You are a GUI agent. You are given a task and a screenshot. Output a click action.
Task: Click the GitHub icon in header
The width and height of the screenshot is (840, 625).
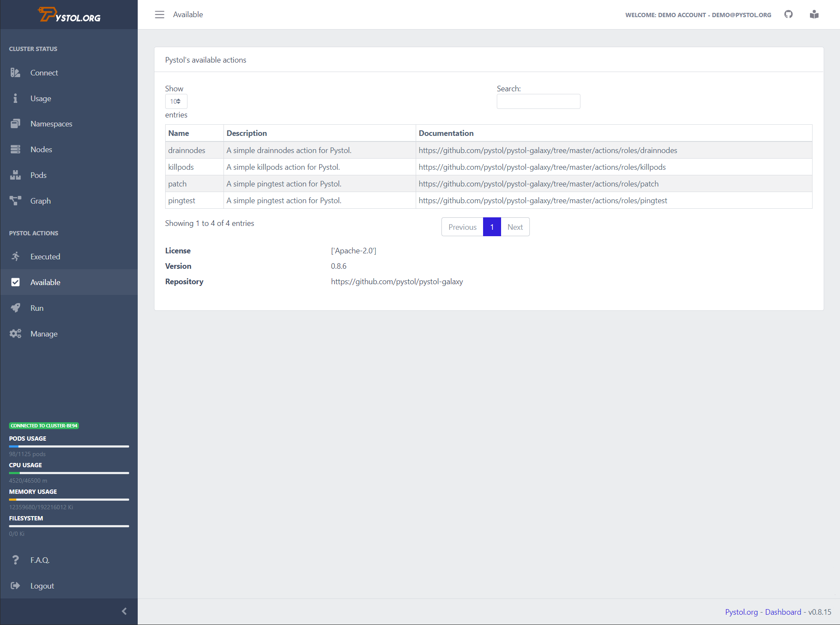788,15
